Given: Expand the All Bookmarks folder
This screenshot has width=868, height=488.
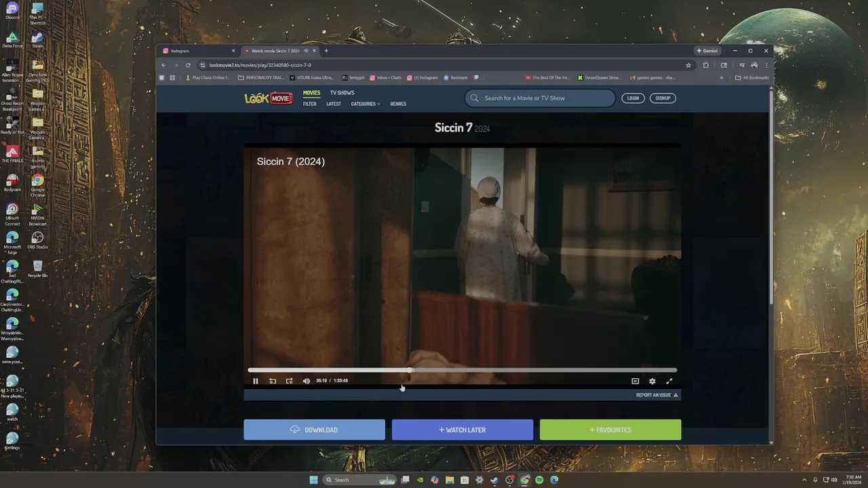Looking at the screenshot, I should coord(752,78).
